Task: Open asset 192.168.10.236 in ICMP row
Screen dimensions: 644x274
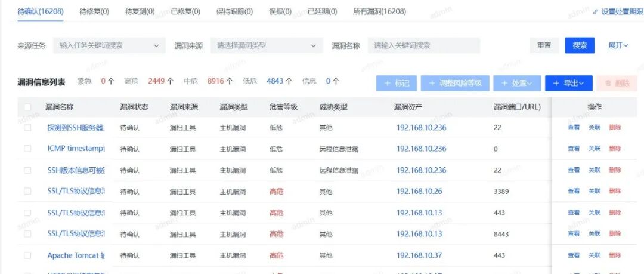Action: (x=421, y=149)
